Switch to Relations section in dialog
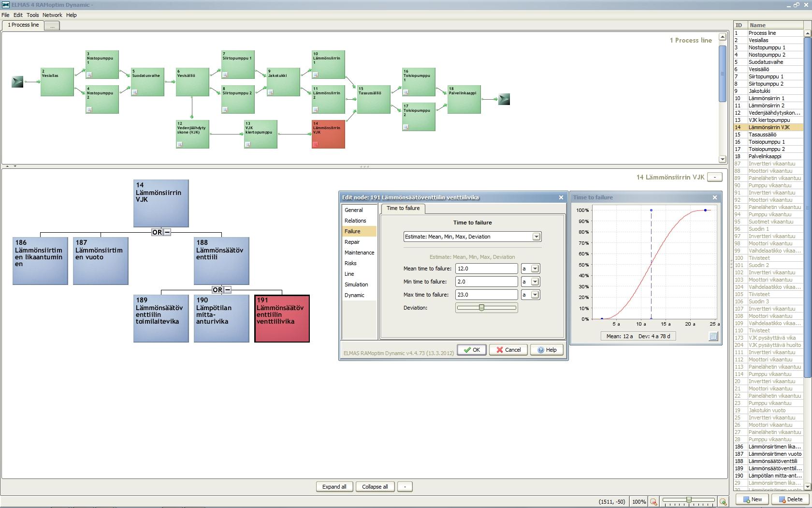 tap(359, 221)
